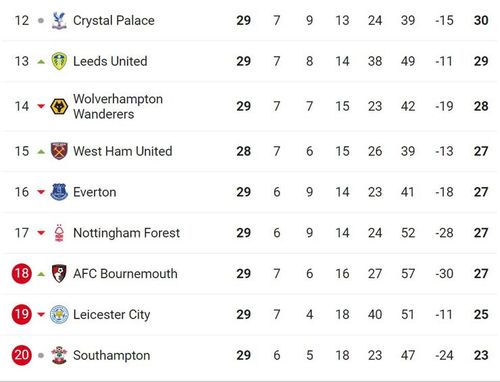Open the Crystal Palace team name link
Screen dimensions: 500x382
tap(114, 21)
